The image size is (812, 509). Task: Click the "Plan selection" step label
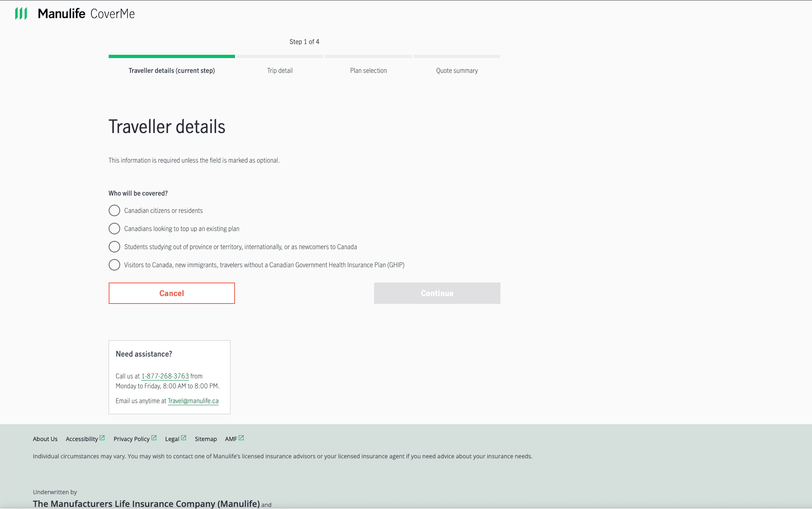(368, 70)
